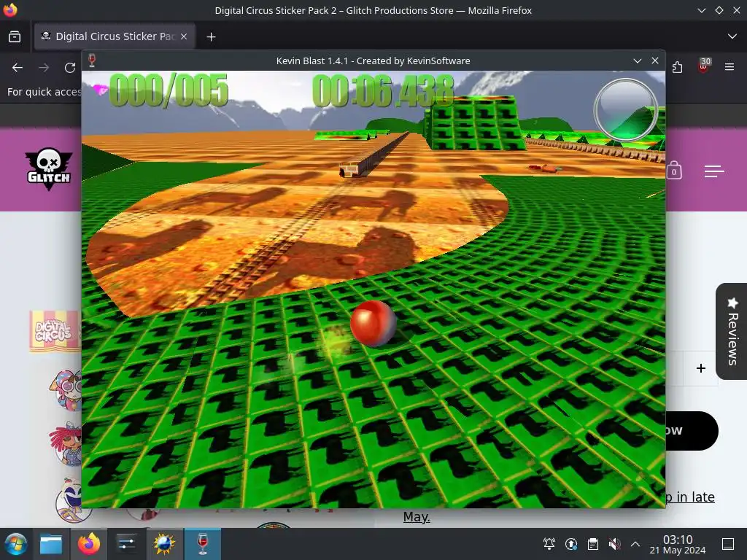Click the circular gauge in game HUD
This screenshot has height=560, width=747.
pyautogui.click(x=625, y=110)
